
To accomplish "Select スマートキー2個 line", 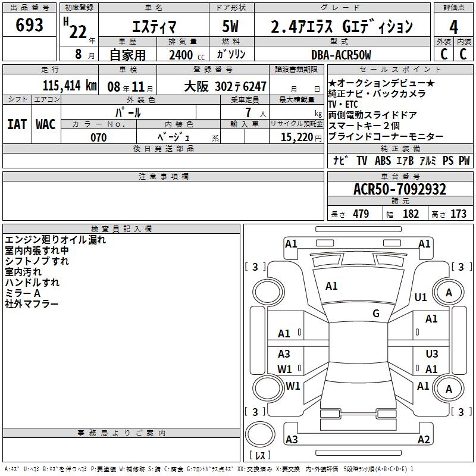I will click(364, 126).
